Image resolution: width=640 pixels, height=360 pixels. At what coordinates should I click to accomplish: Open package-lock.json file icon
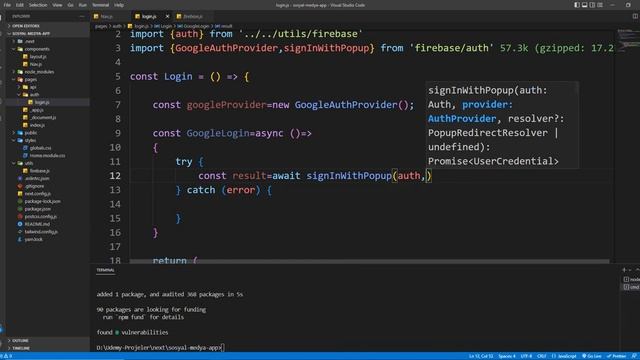(x=20, y=201)
